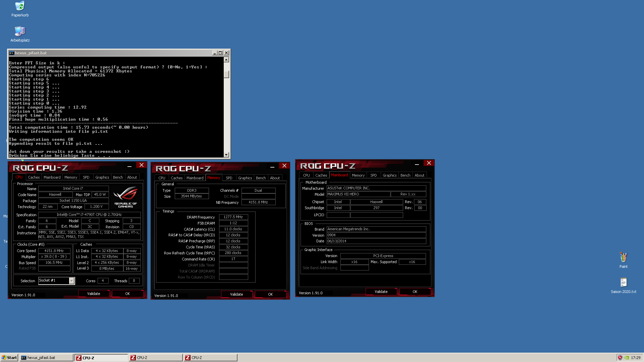The height and width of the screenshot is (362, 644).
Task: Open SPD tab in middle CPU-Z window
Action: [229, 178]
